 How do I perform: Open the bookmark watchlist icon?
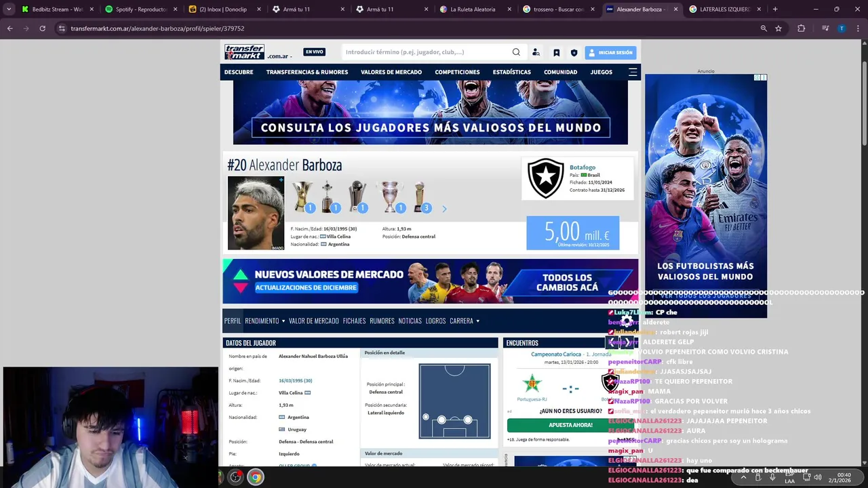(556, 52)
